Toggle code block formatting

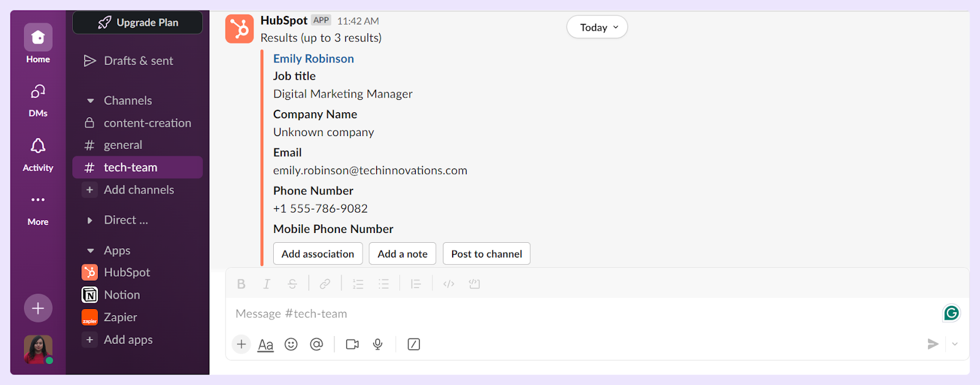(474, 284)
